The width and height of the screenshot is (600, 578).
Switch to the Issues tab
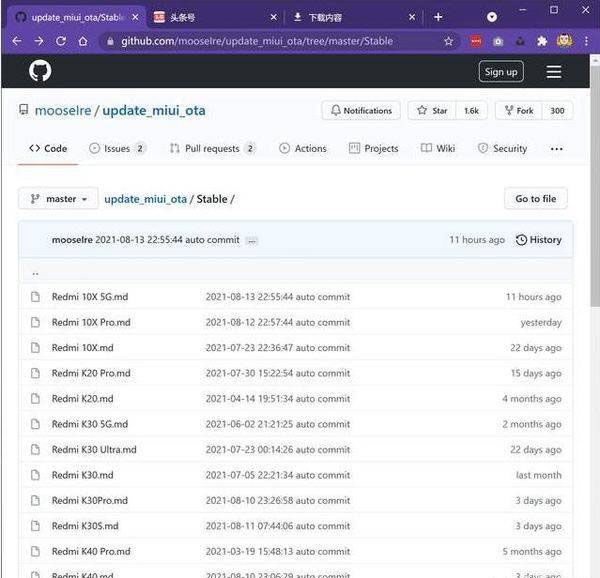(117, 148)
